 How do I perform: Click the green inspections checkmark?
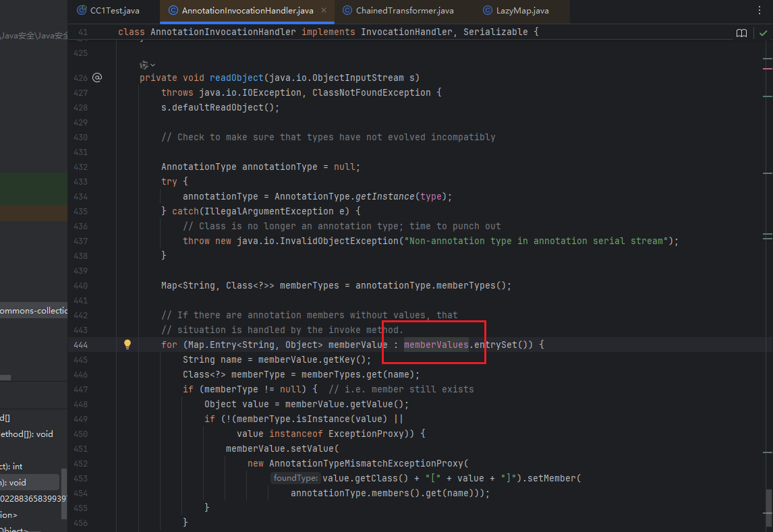click(763, 33)
